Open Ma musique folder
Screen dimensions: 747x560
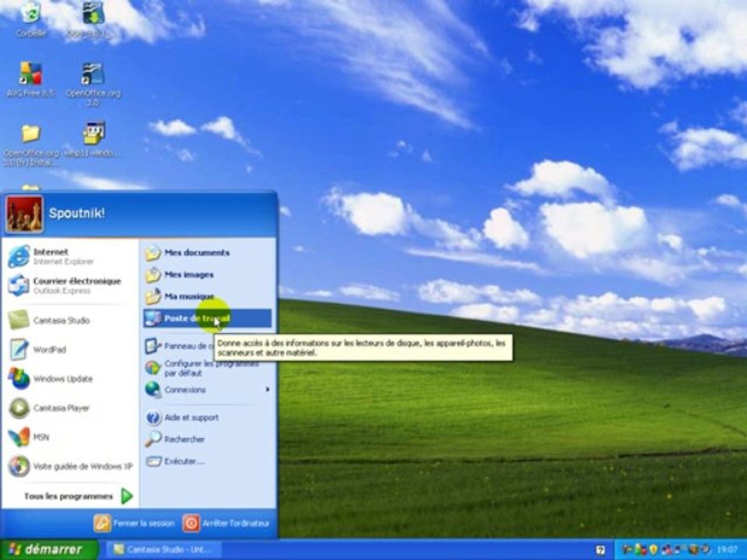tap(207, 296)
